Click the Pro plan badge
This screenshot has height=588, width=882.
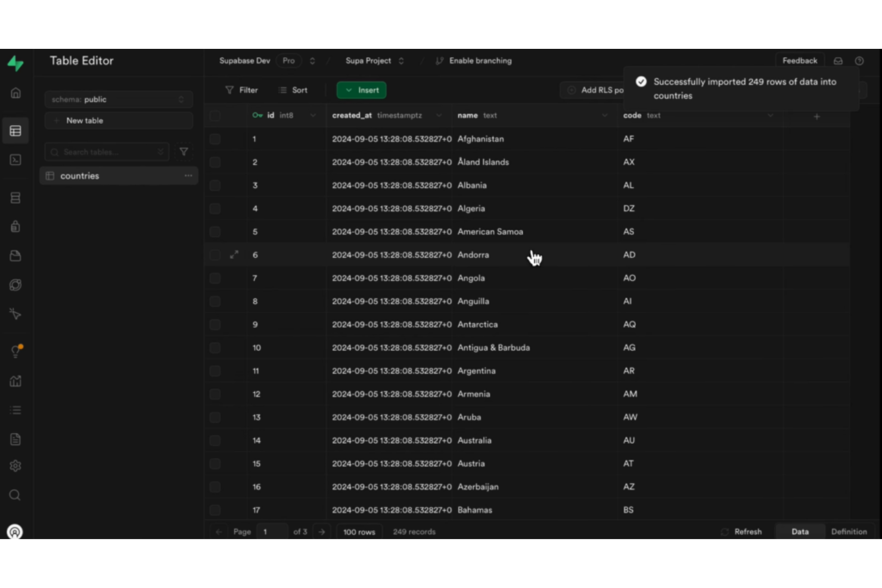(x=288, y=61)
